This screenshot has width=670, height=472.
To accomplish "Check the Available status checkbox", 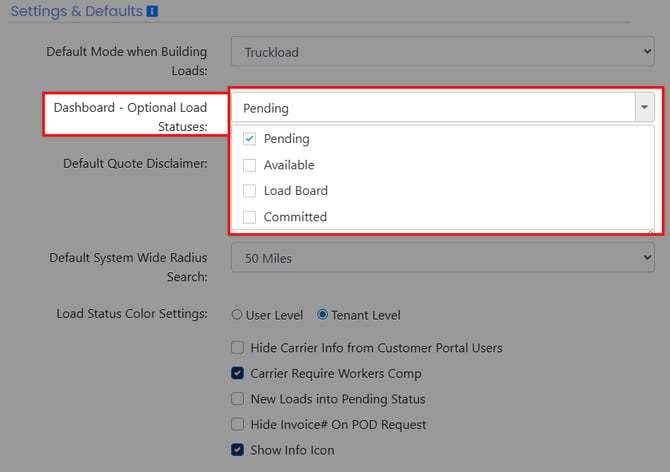I will [x=250, y=165].
